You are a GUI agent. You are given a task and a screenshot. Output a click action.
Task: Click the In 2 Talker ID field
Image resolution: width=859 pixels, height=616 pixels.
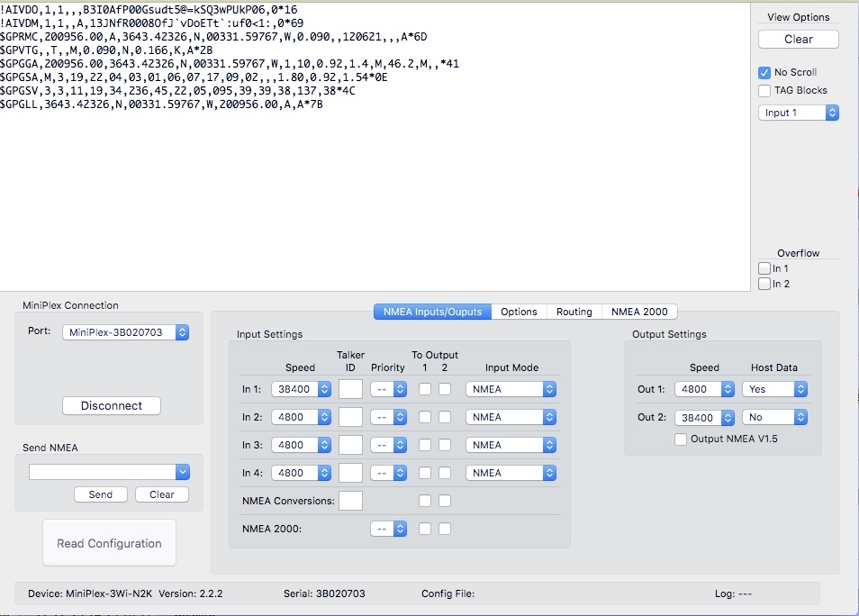click(350, 417)
